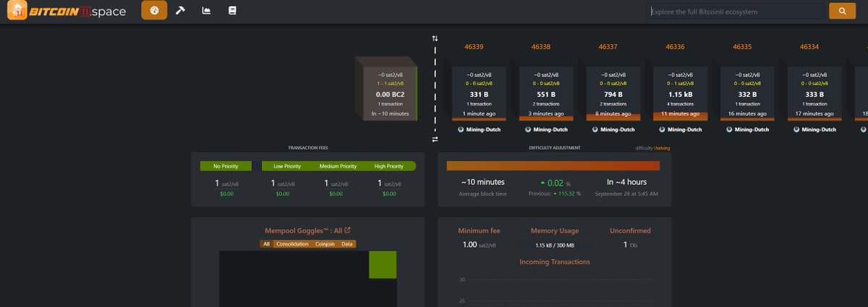Click the No Priority fee bar
The width and height of the screenshot is (868, 307).
click(226, 166)
